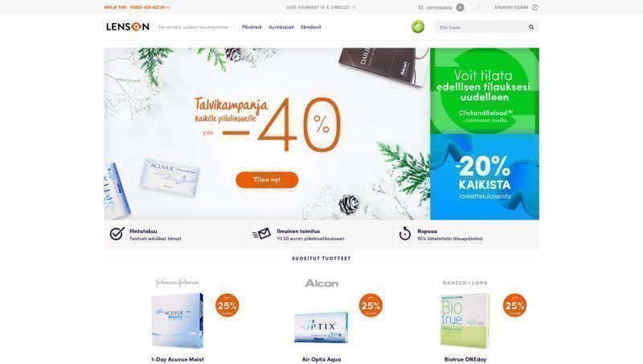Click the search magnifier icon
Viewport: 643px width, 364px height.
(531, 27)
